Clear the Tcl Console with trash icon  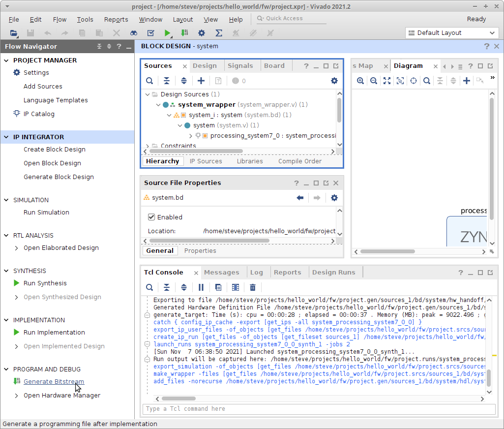click(253, 287)
